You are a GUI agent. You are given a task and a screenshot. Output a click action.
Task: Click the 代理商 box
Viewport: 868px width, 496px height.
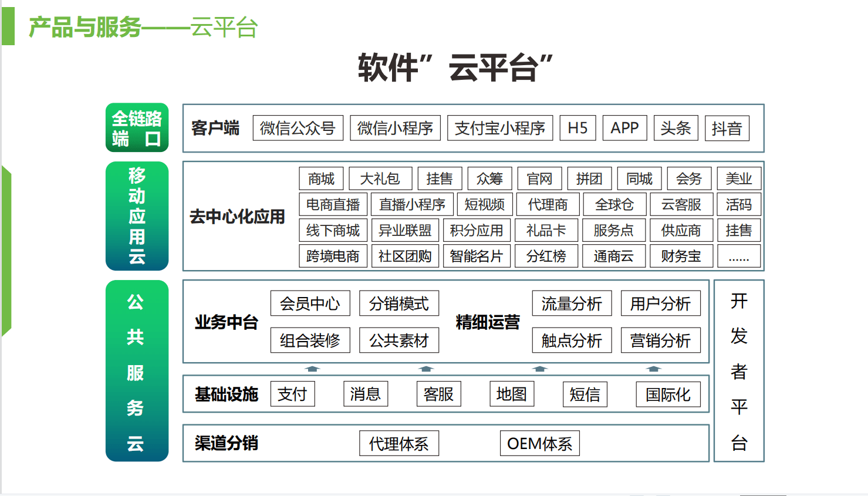click(x=548, y=204)
